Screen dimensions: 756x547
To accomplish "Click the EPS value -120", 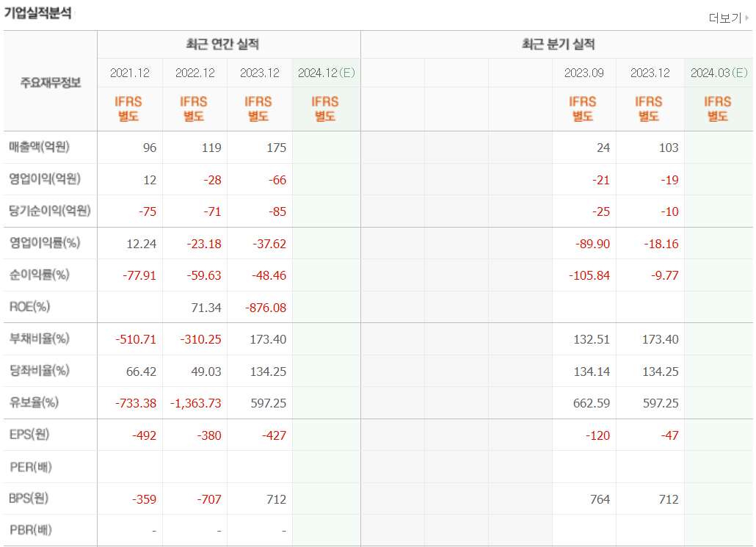I will [598, 435].
